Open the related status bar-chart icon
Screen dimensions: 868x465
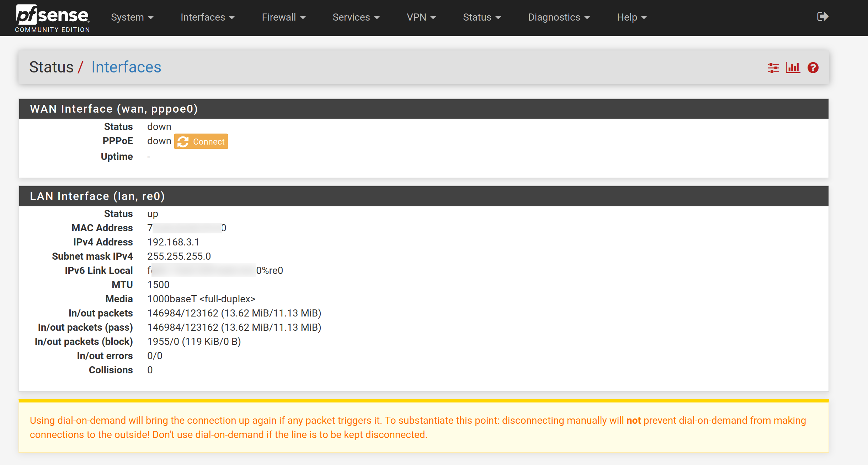click(x=793, y=67)
